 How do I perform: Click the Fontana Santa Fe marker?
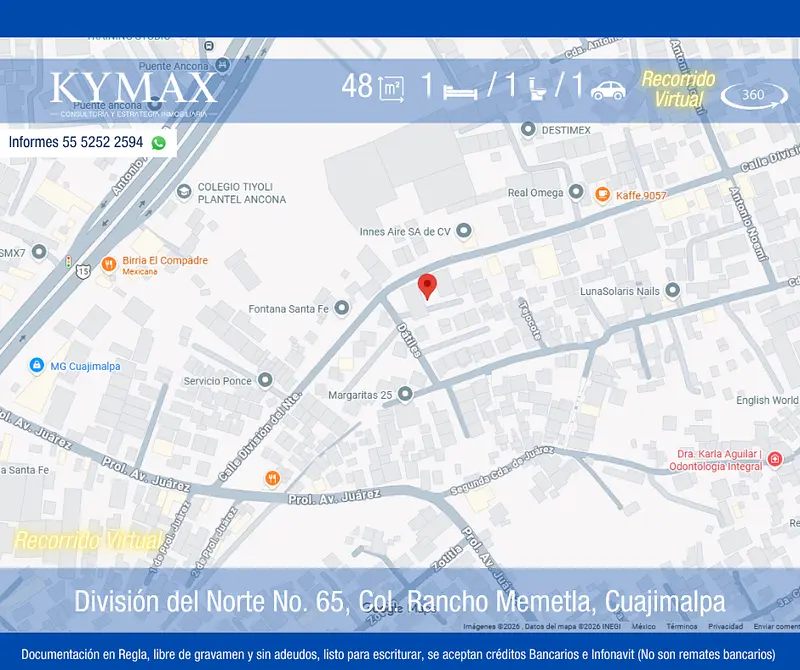click(341, 308)
